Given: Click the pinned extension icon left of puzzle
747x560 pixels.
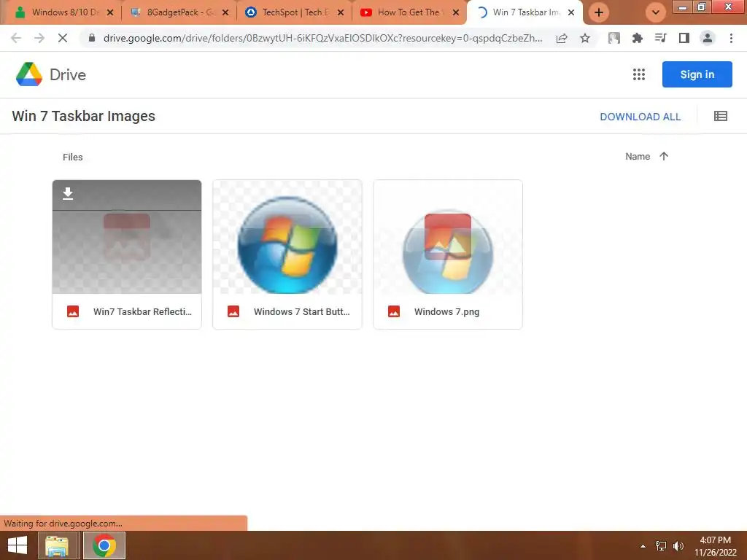Looking at the screenshot, I should tap(614, 38).
